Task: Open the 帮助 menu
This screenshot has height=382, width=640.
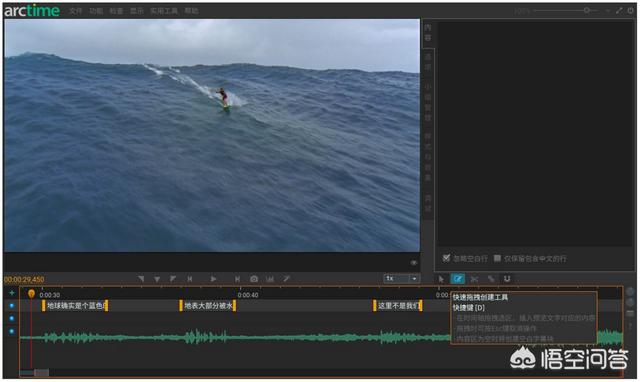Action: click(x=191, y=11)
